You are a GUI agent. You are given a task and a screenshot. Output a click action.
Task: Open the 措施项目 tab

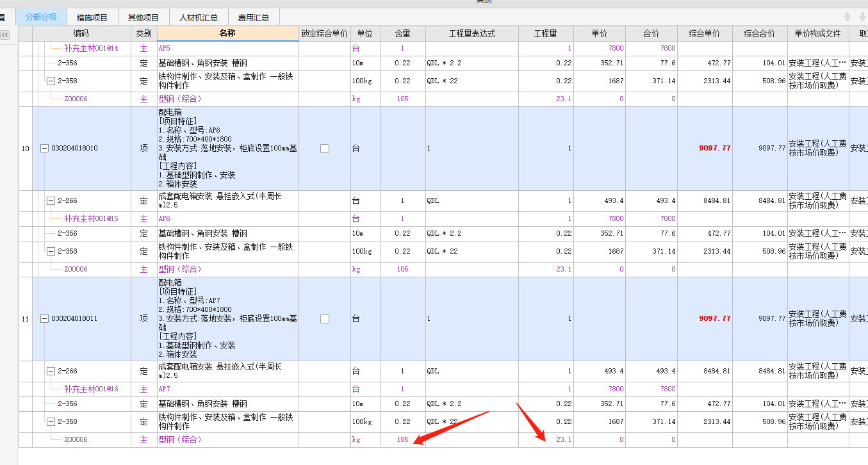pyautogui.click(x=92, y=18)
